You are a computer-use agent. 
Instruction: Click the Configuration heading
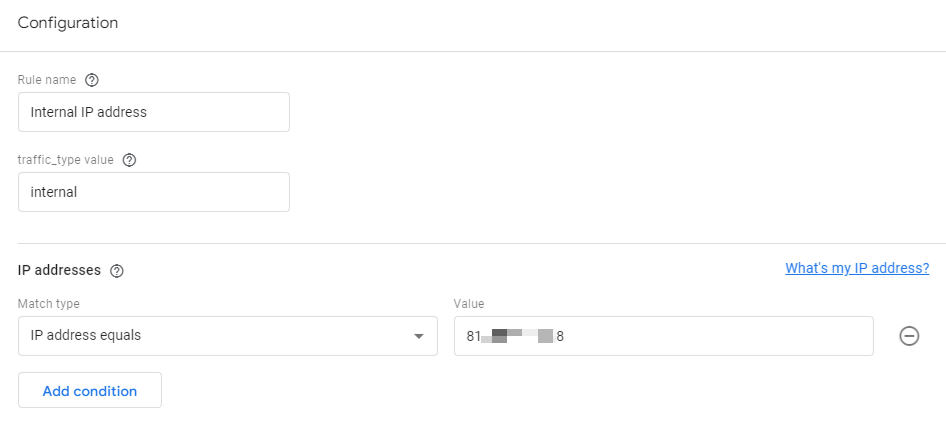68,23
